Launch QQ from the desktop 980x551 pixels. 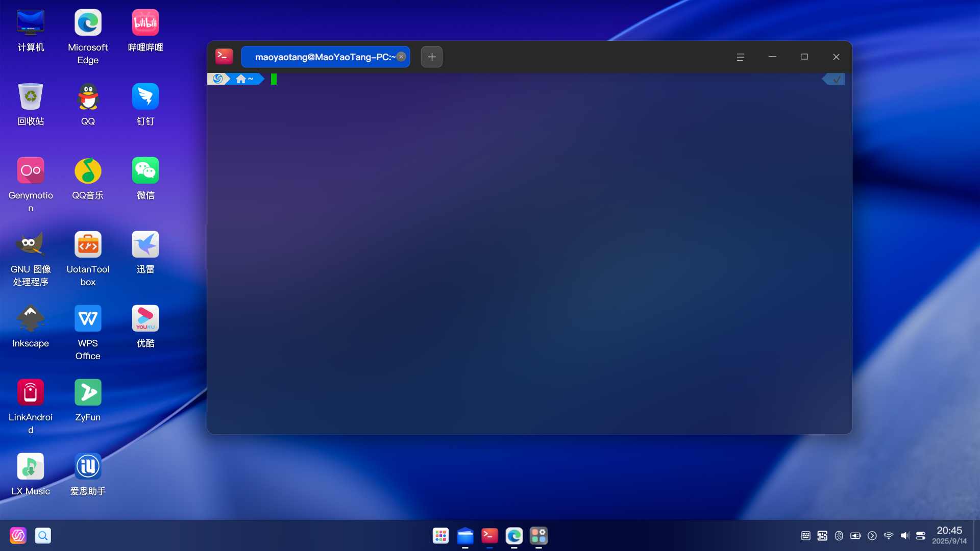(88, 105)
